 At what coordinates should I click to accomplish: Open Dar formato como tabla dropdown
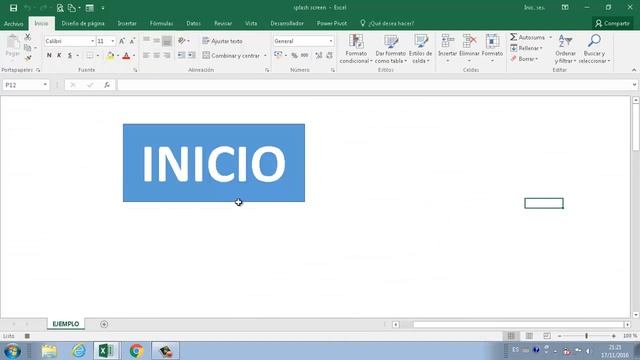point(391,49)
